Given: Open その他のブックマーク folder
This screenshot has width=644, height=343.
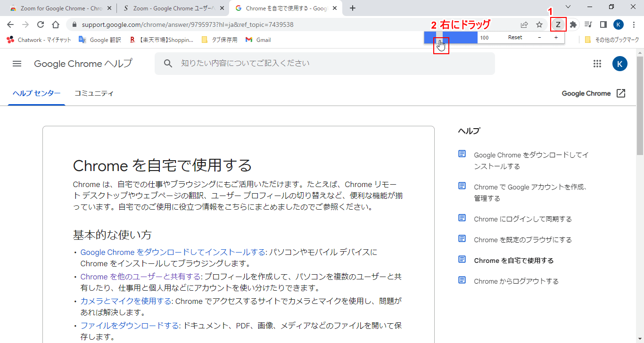Looking at the screenshot, I should pos(611,40).
